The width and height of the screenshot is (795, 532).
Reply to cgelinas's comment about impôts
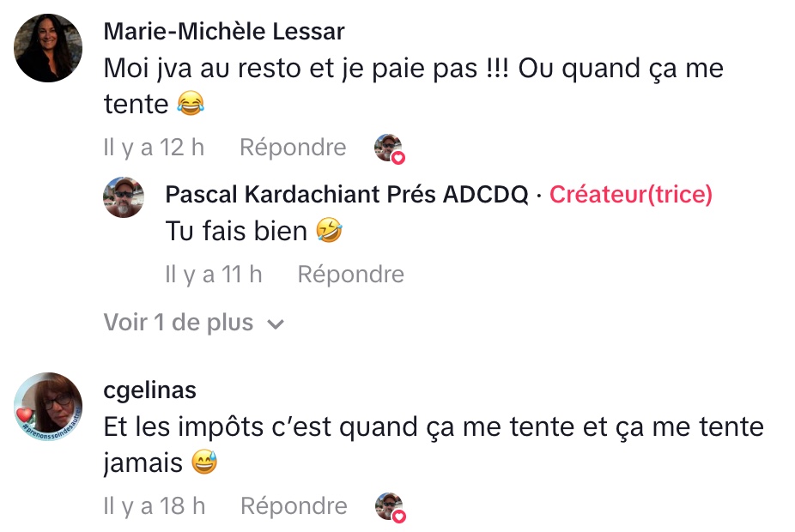pos(294,506)
